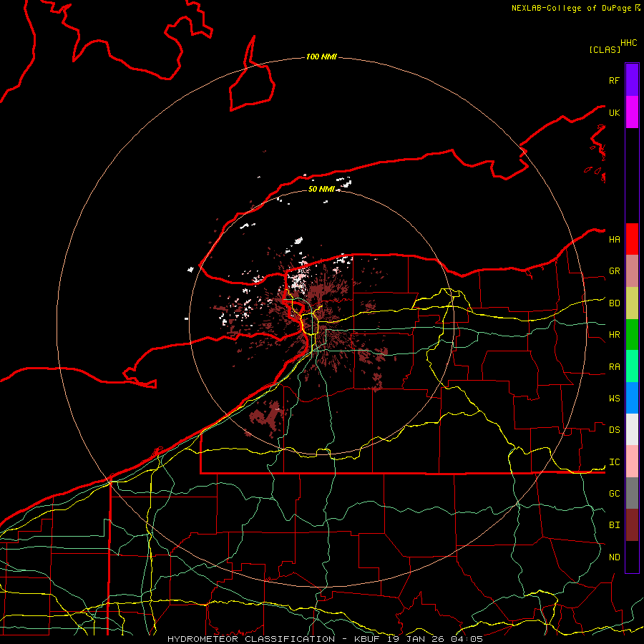
Task: Click the HHC product label
Action: pos(628,43)
